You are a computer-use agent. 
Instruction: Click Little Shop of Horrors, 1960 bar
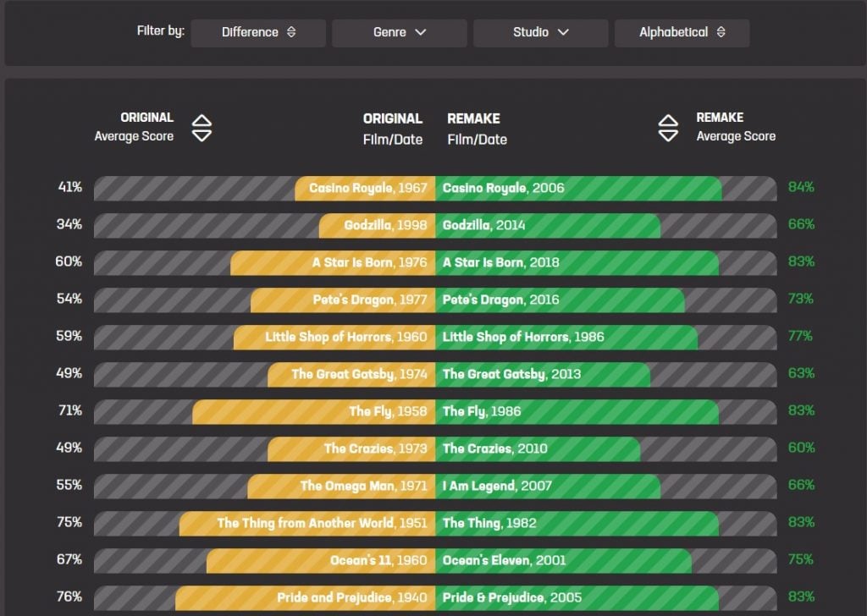(335, 337)
